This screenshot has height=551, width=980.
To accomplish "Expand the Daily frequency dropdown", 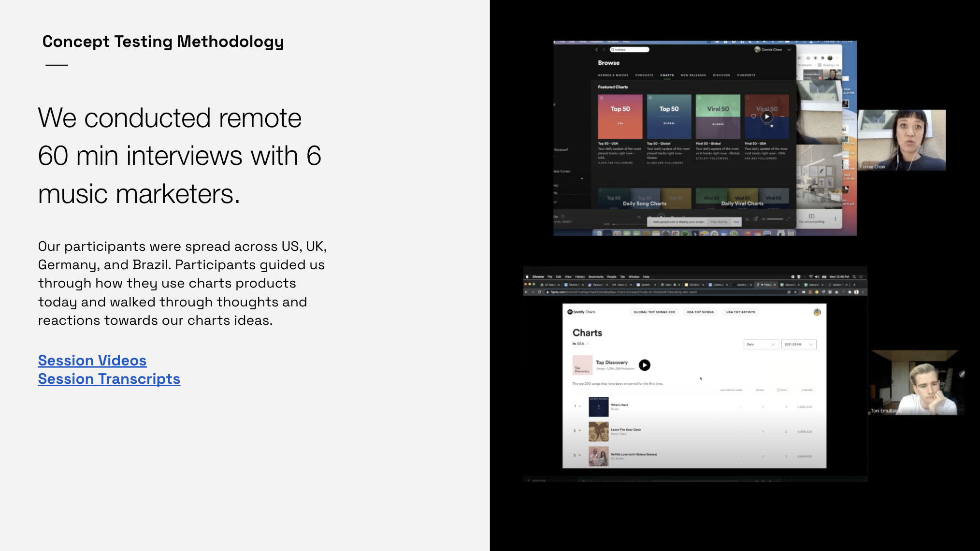I will point(761,344).
